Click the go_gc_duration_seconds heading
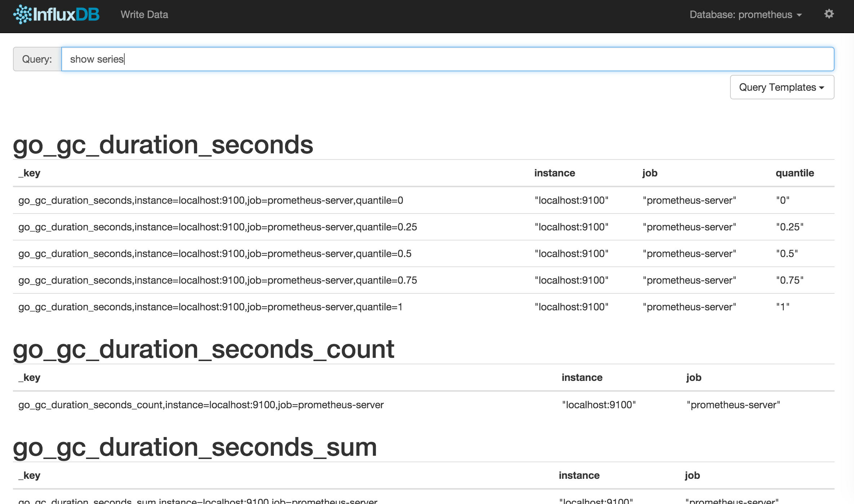The height and width of the screenshot is (504, 854). 163,145
